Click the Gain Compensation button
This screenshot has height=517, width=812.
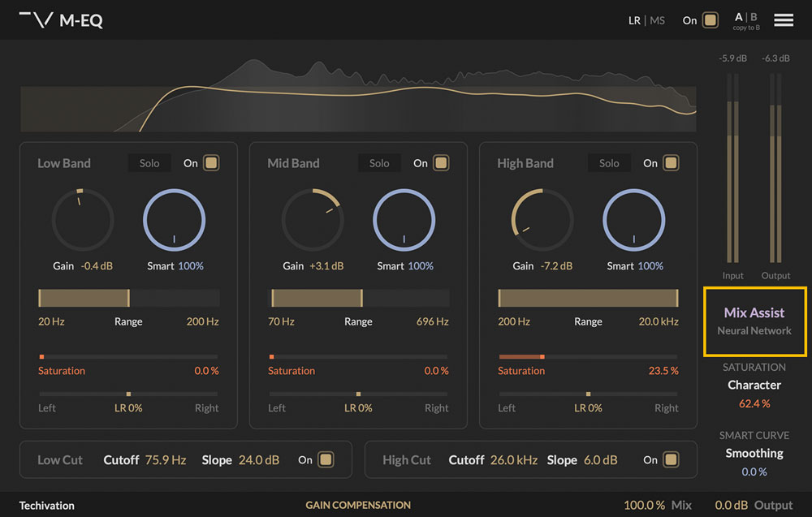pos(358,505)
